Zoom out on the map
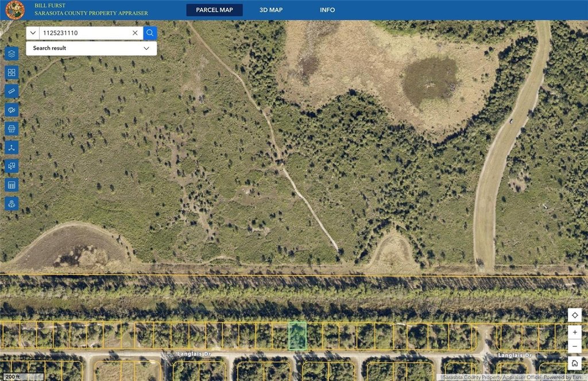 pos(575,346)
